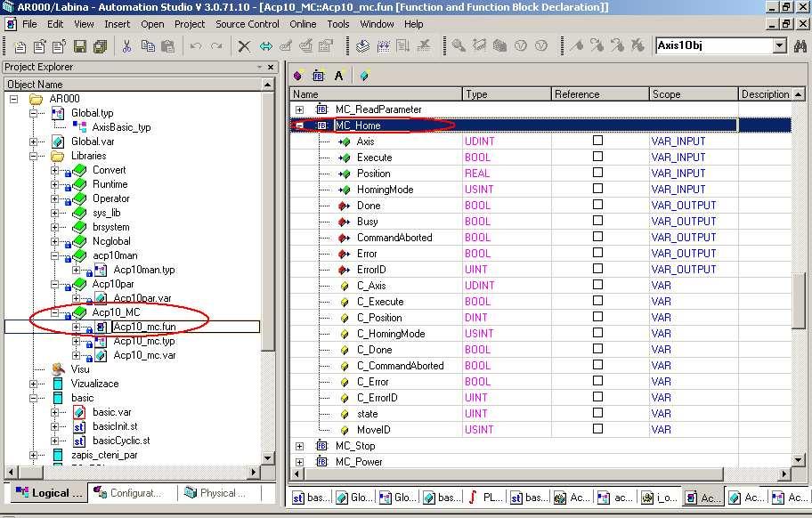Image resolution: width=812 pixels, height=518 pixels.
Task: Toggle Reference checkbox for Position
Action: tap(597, 173)
